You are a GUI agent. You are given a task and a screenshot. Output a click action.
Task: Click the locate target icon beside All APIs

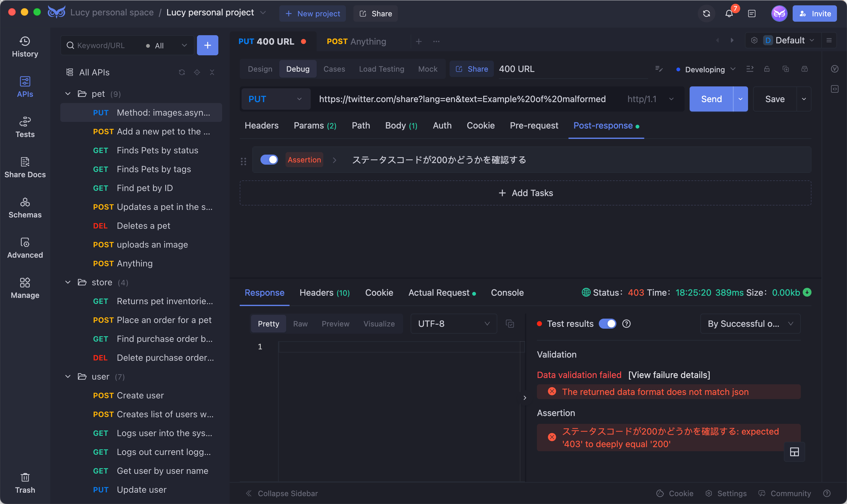[x=197, y=72]
